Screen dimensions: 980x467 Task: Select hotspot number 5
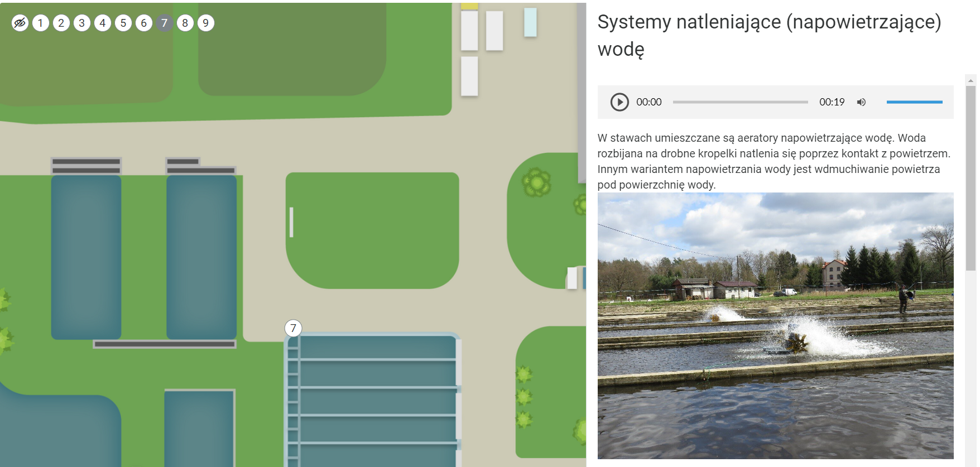123,23
